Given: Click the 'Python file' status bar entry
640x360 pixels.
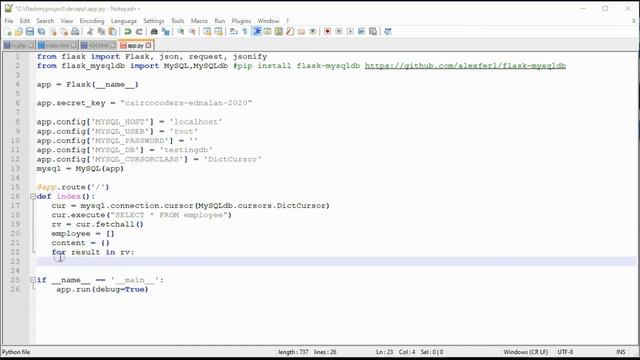Looking at the screenshot, I should tap(16, 352).
